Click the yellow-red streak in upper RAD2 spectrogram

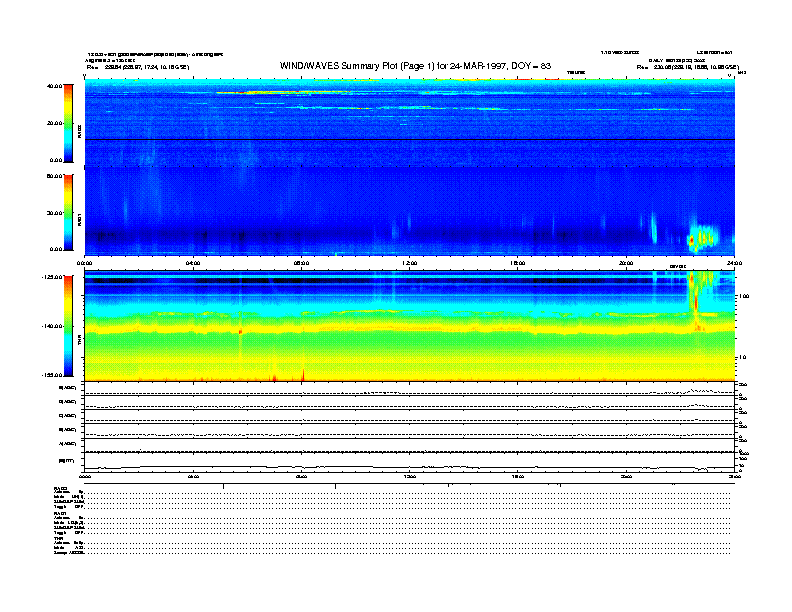pos(283,92)
